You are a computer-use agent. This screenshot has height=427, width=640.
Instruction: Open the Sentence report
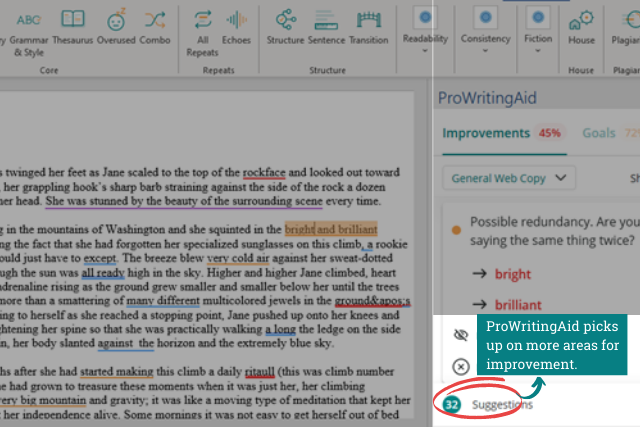(x=326, y=27)
